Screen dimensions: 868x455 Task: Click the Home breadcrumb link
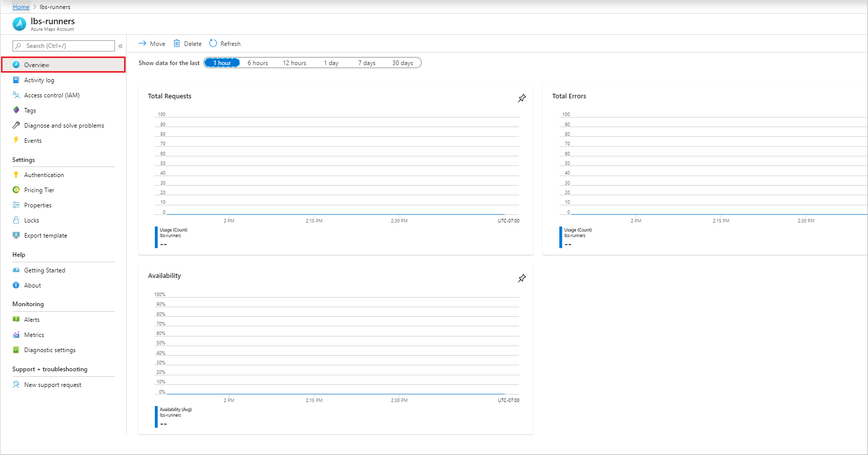tap(21, 7)
